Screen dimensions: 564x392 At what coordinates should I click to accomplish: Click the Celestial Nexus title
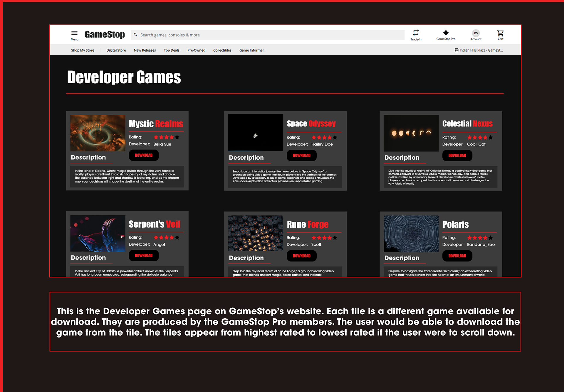(467, 124)
